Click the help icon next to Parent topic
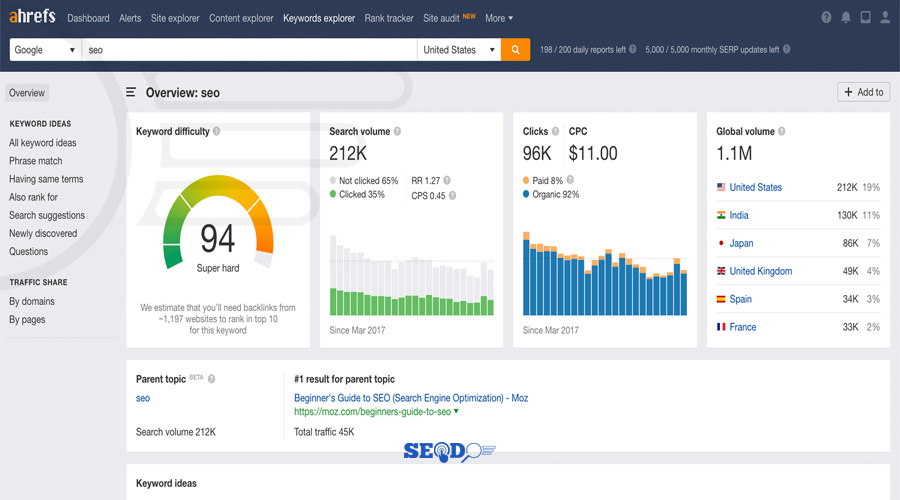Image resolution: width=900 pixels, height=500 pixels. click(x=211, y=379)
